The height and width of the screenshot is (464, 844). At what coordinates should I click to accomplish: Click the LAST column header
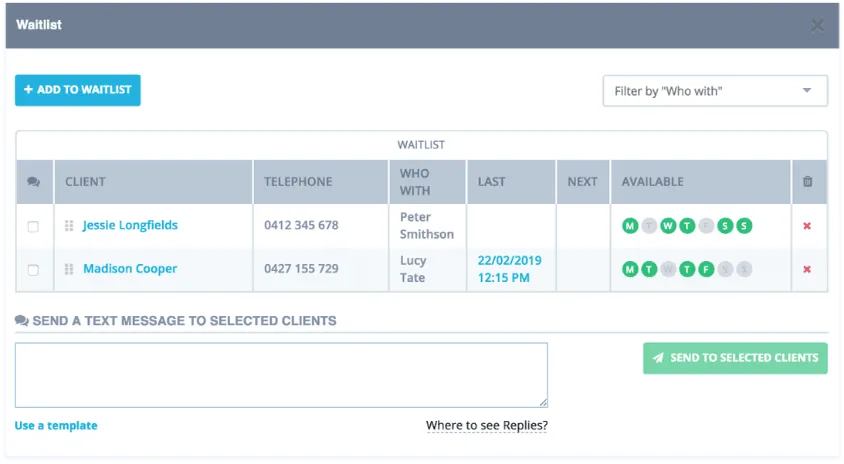pos(511,182)
